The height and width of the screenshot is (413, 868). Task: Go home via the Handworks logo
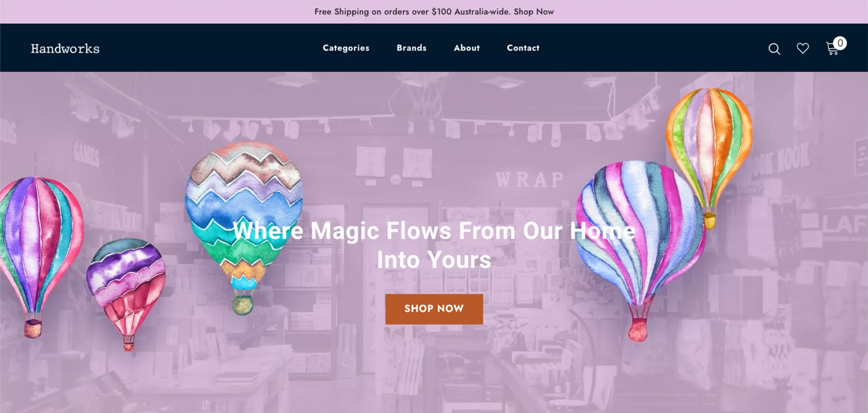(x=65, y=48)
